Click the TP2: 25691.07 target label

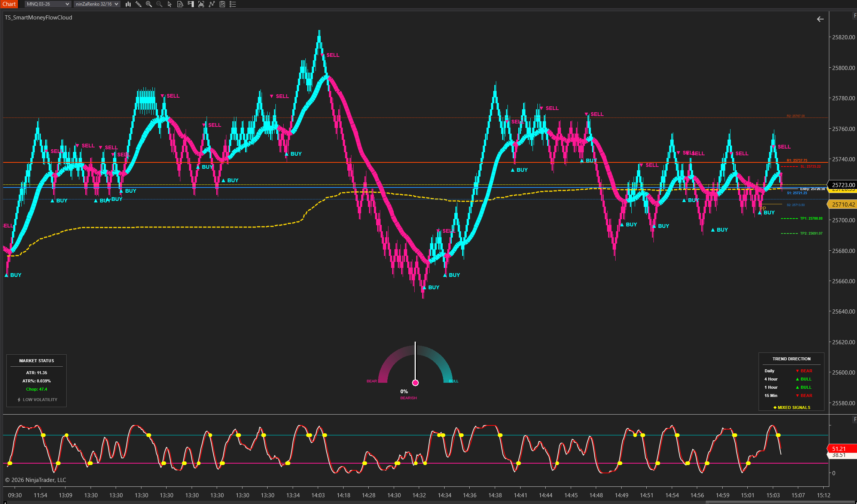pos(811,233)
